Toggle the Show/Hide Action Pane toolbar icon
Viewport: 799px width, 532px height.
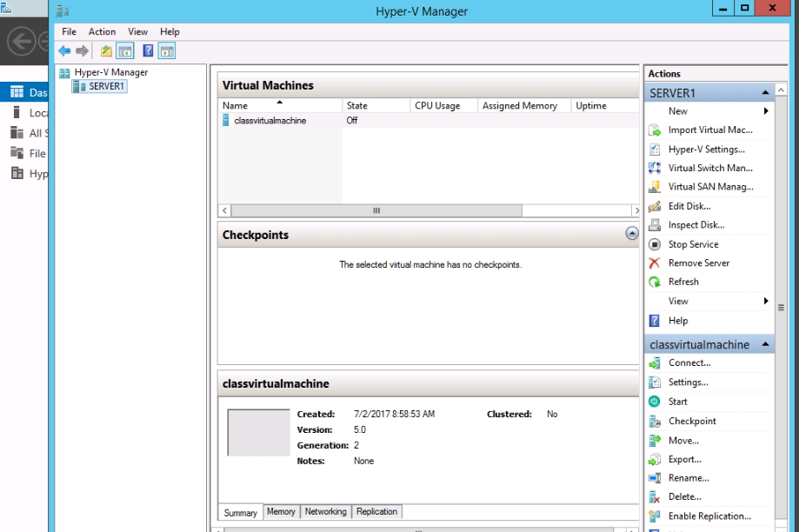click(167, 51)
